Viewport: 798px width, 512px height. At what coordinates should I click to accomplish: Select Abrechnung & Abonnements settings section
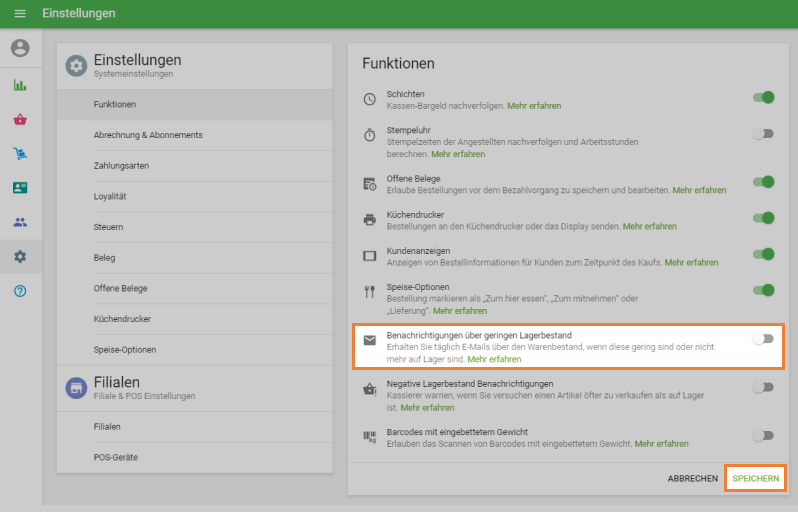click(x=148, y=135)
